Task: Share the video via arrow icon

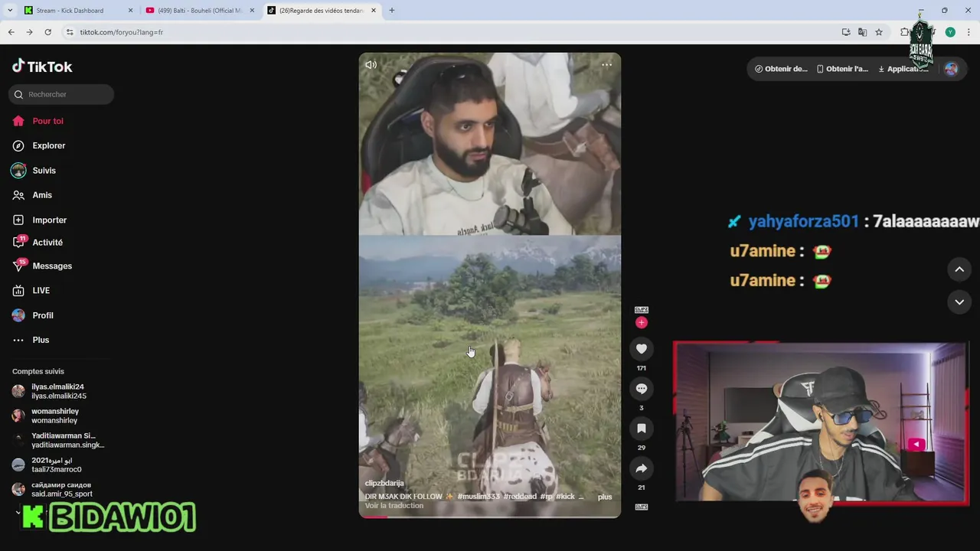Action: click(x=642, y=468)
